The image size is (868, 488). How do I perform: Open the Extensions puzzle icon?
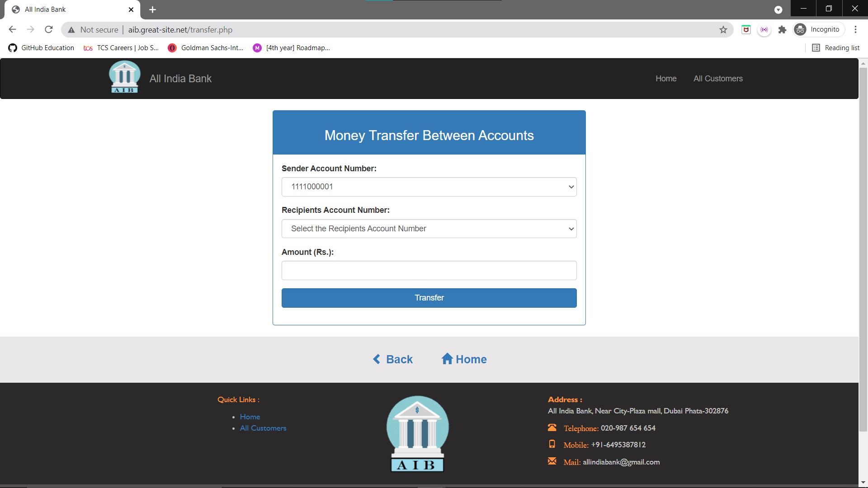tap(782, 29)
